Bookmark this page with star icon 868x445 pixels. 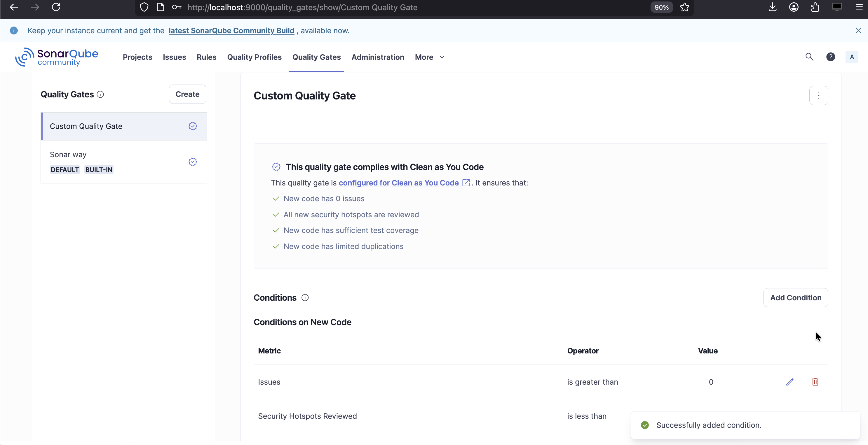[684, 7]
